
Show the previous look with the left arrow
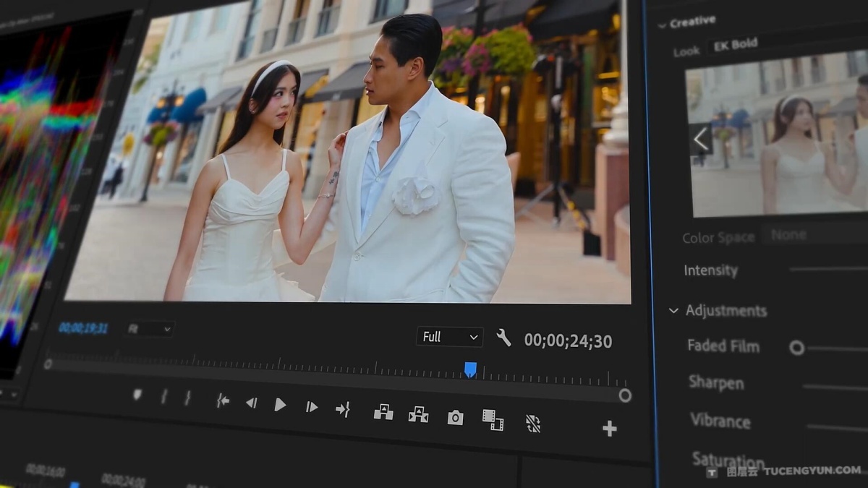pyautogui.click(x=700, y=139)
